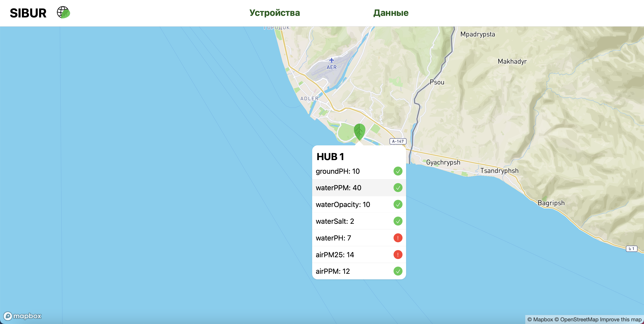
Task: Select the waterPPM: 40 row
Action: click(x=359, y=188)
